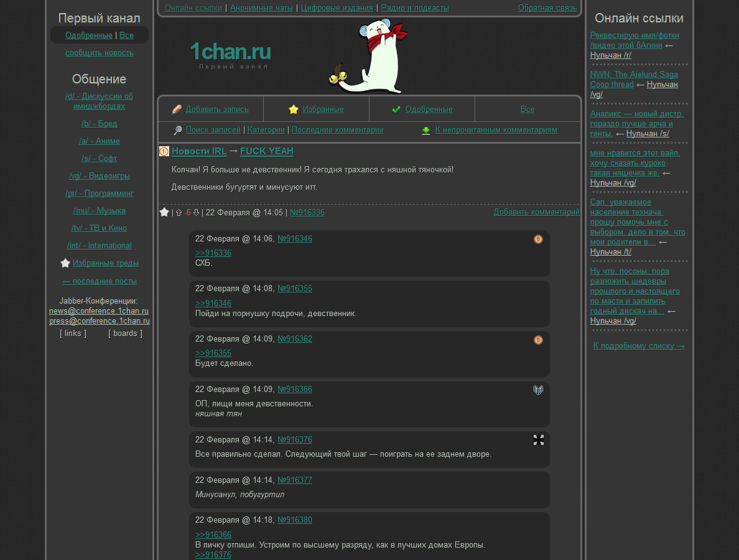Image resolution: width=739 pixels, height=560 pixels.
Task: Open the /s/ - Софт board
Action: click(99, 159)
